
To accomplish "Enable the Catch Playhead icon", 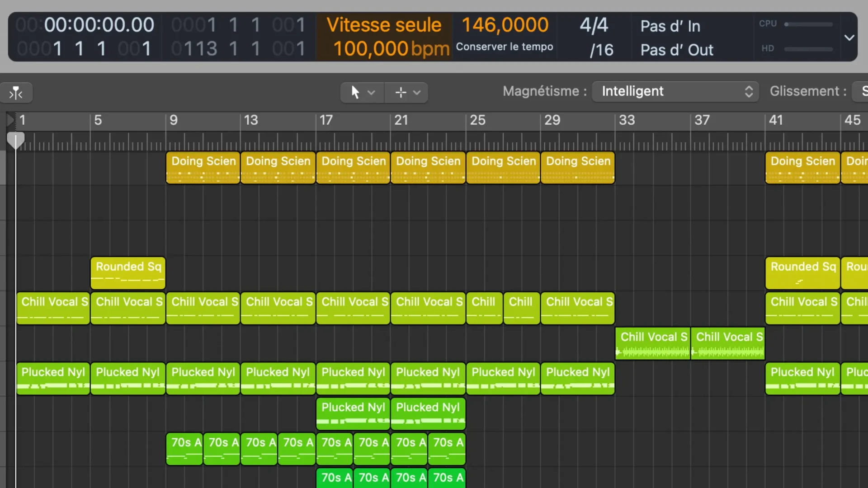I will [x=16, y=92].
